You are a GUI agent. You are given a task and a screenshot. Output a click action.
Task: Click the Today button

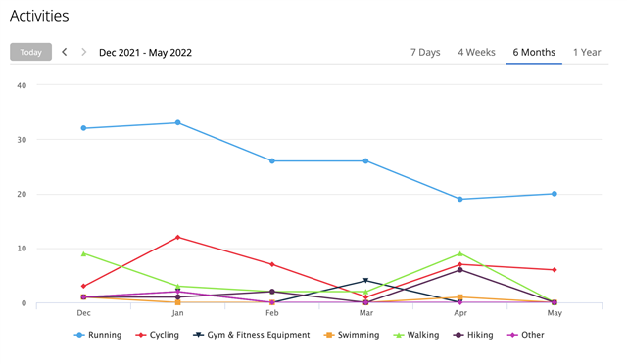[30, 52]
